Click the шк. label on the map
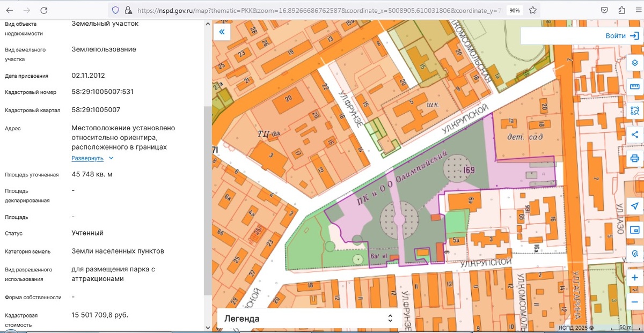This screenshot has width=644, height=333. click(x=433, y=105)
